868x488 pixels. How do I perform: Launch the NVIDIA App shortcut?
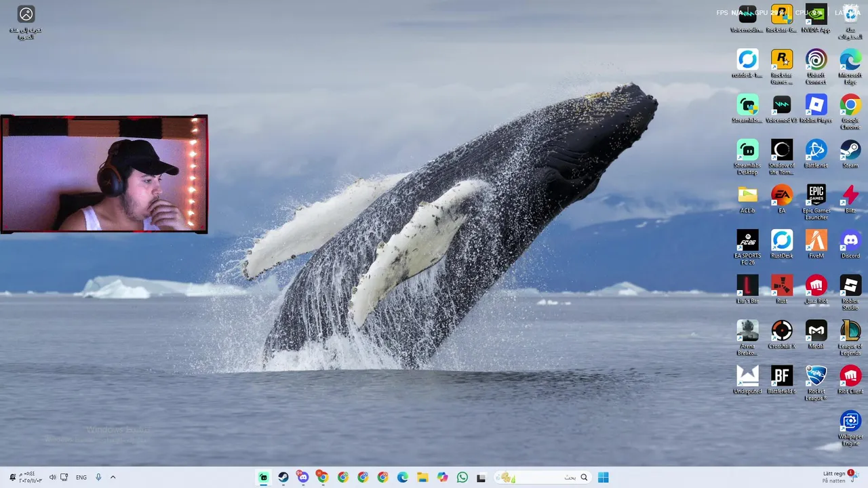coord(816,18)
